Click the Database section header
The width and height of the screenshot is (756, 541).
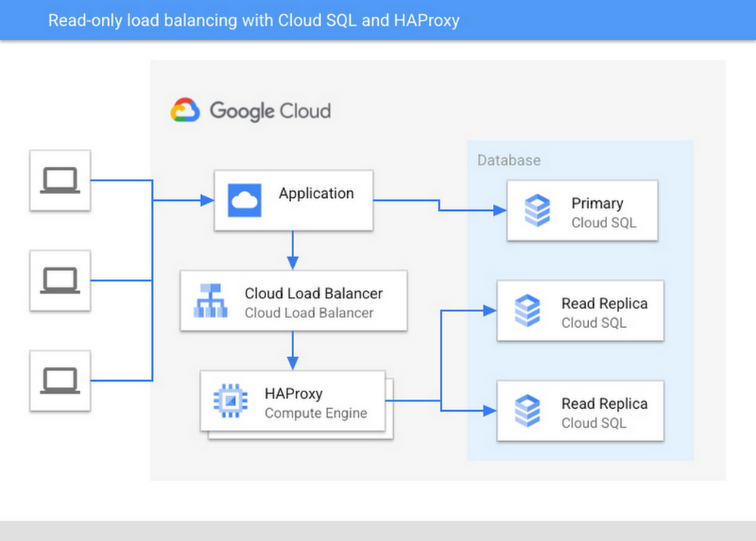(x=509, y=160)
